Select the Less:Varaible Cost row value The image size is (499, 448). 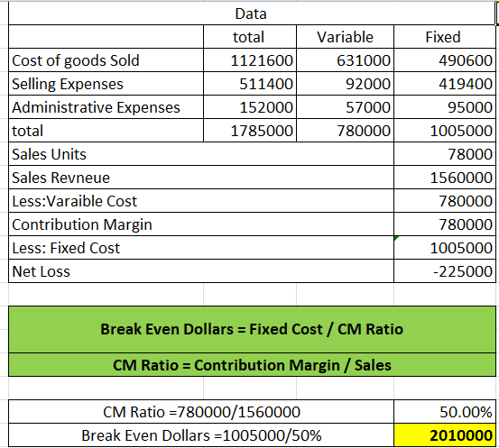(445, 201)
